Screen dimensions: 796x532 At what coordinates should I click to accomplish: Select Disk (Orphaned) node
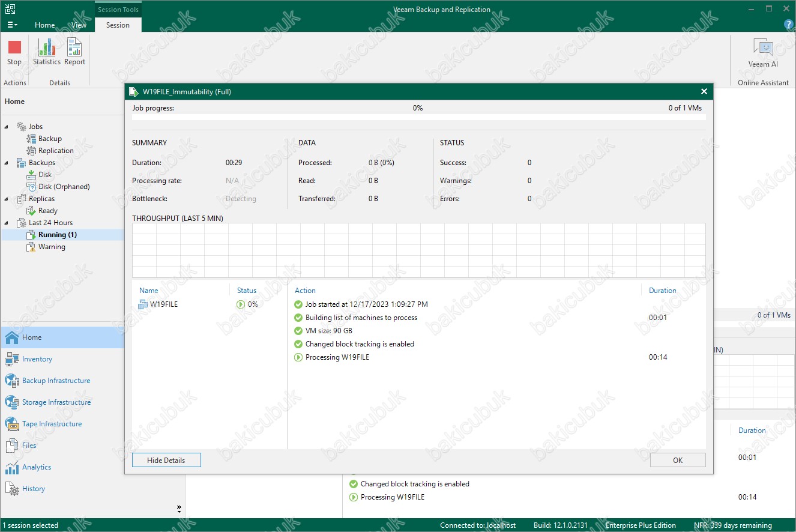(x=64, y=187)
